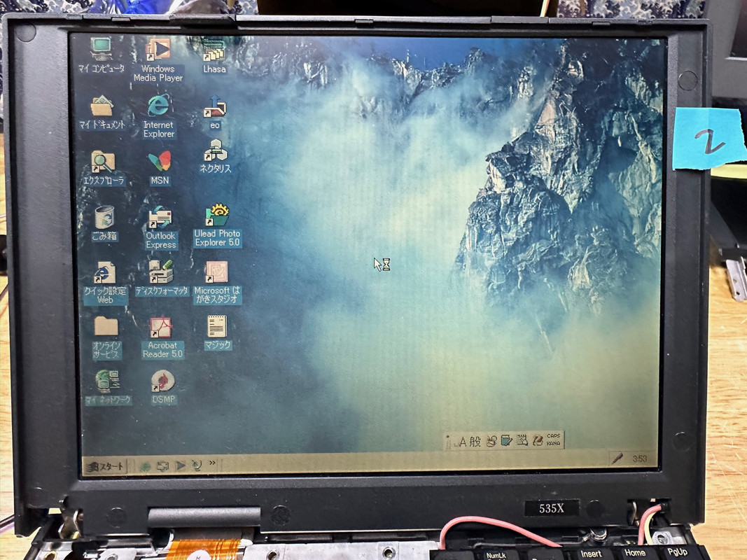This screenshot has height=560, width=747.
Task: Launch Outlook Express shortcut
Action: pos(160,227)
